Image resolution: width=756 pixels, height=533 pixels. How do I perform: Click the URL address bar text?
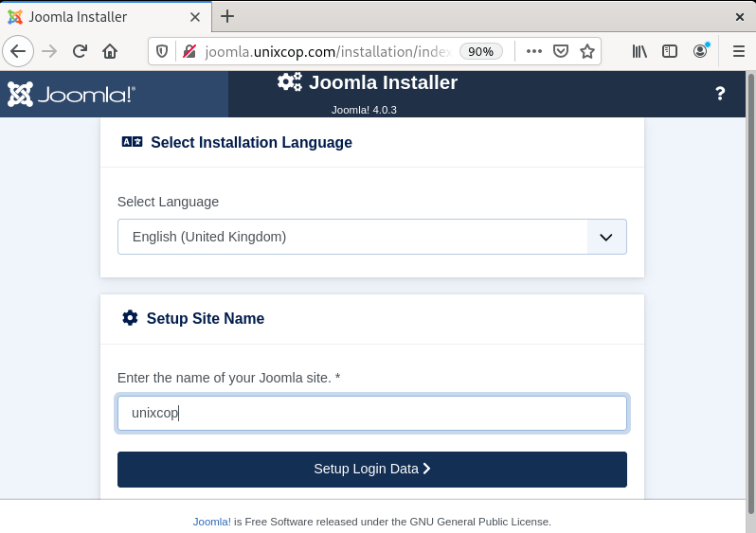tap(328, 51)
